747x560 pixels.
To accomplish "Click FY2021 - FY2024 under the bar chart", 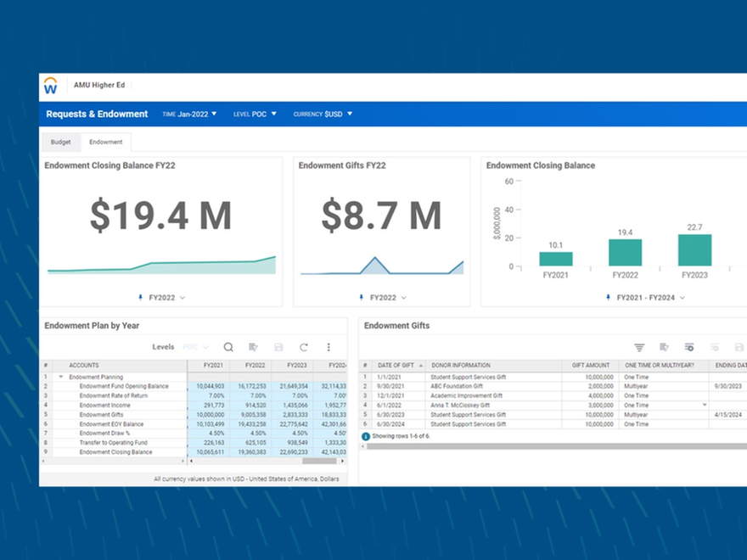I will 647,296.
